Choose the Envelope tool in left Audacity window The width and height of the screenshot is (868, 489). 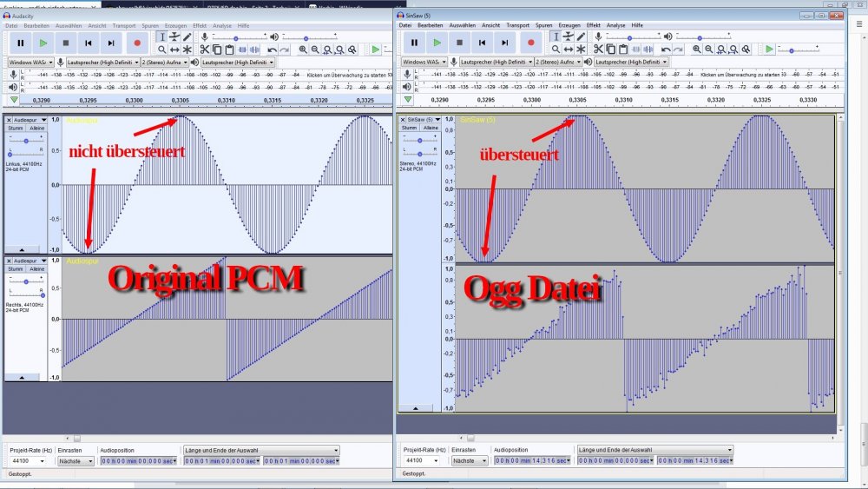(x=174, y=36)
